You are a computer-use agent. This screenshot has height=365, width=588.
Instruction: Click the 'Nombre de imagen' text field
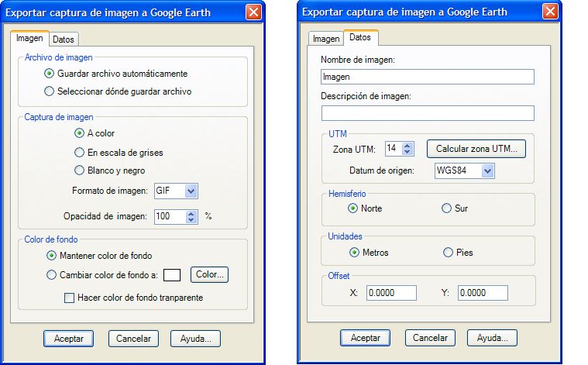428,77
